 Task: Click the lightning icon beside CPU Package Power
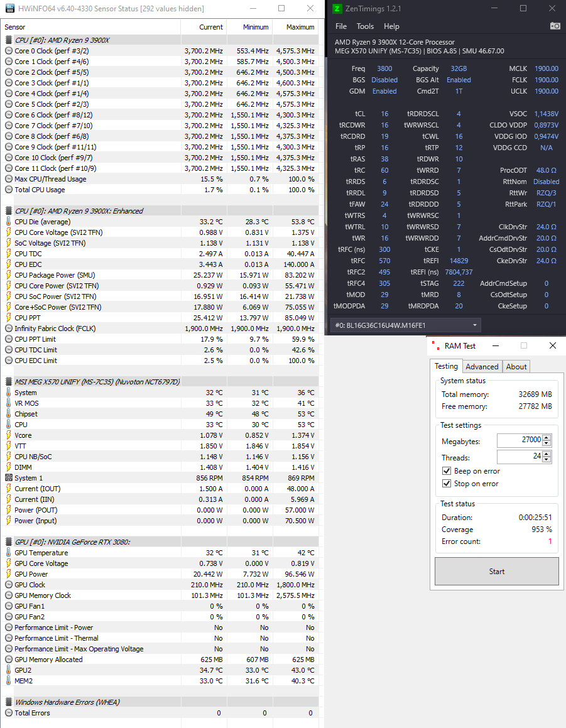[9, 275]
